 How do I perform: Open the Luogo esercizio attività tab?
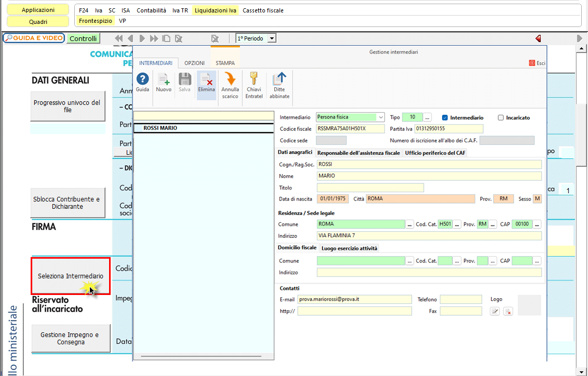point(349,248)
